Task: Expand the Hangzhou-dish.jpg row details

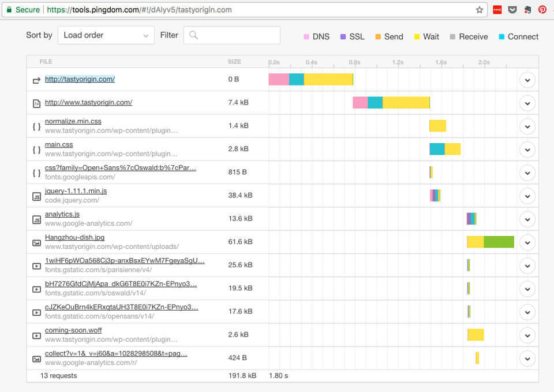Action: click(x=527, y=243)
